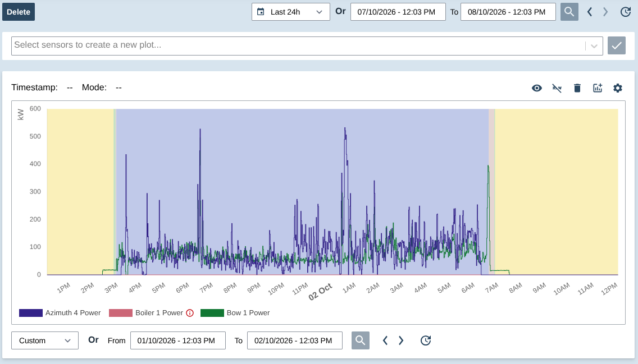
Task: Click plot search magnifier button
Action: click(x=361, y=340)
